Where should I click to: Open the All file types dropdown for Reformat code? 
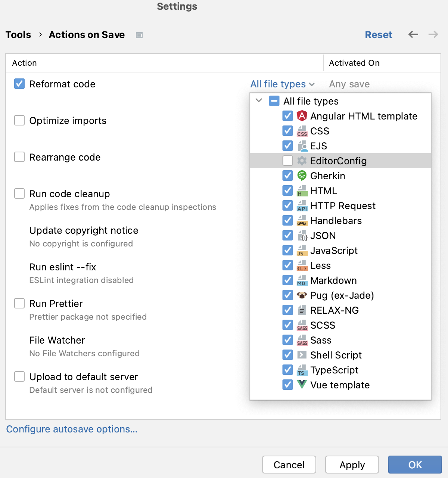click(x=282, y=84)
